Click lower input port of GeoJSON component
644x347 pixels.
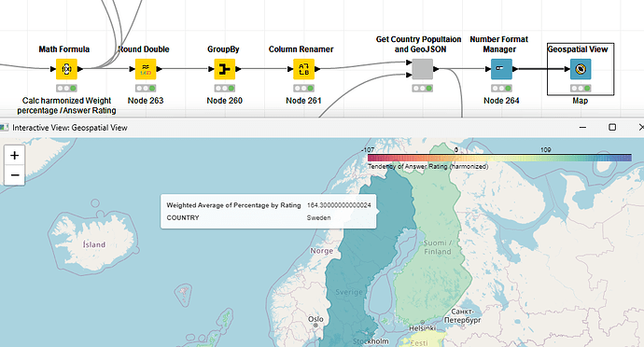(409, 75)
